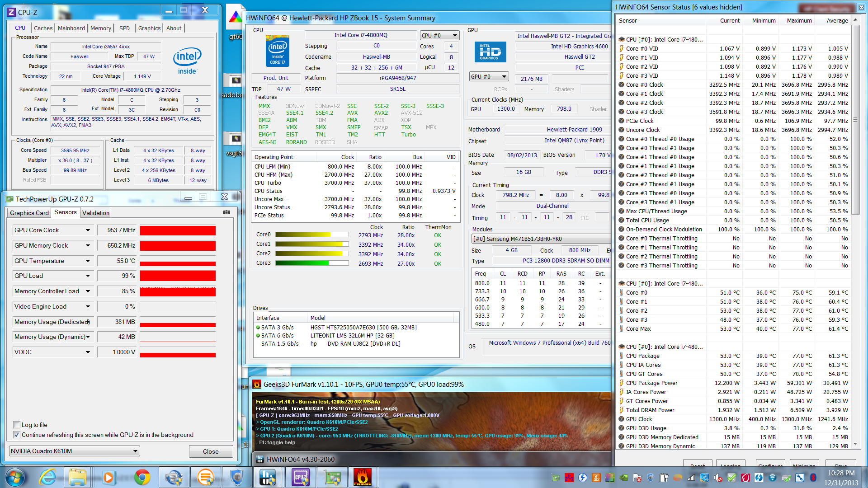Click the GPU-Z screenshot camera icon
The width and height of the screenshot is (868, 488).
coord(226,212)
